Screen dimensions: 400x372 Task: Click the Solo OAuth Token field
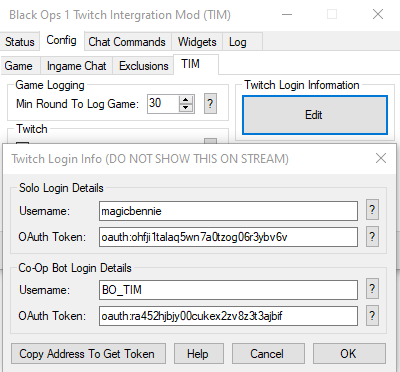click(228, 237)
